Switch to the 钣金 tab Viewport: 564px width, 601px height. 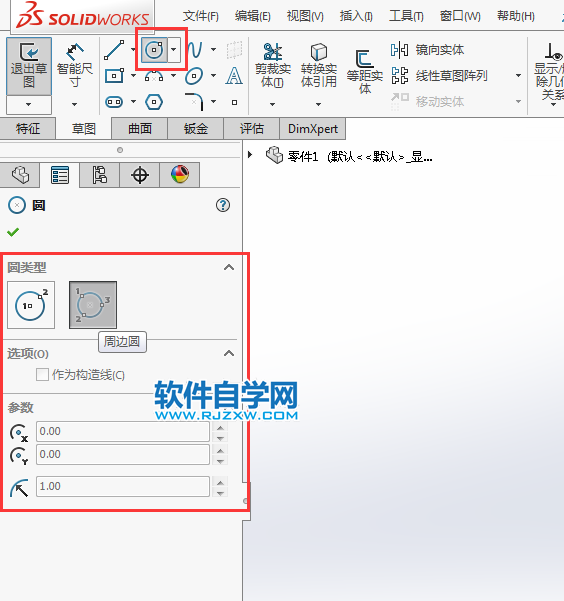tap(196, 128)
